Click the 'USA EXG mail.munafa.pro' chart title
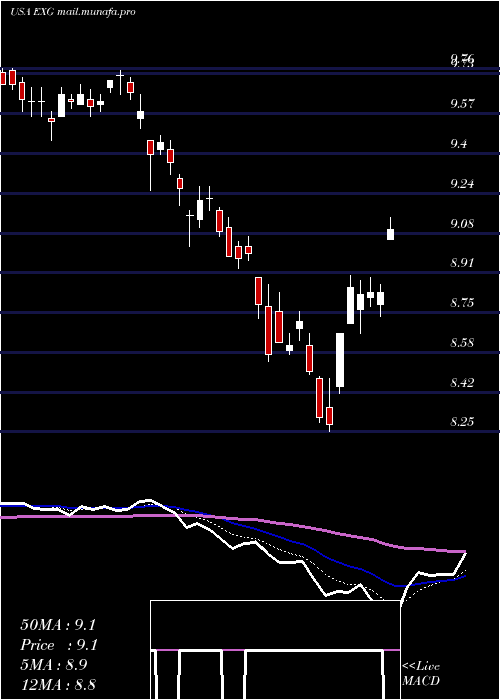This screenshot has width=500, height=700. [x=73, y=12]
